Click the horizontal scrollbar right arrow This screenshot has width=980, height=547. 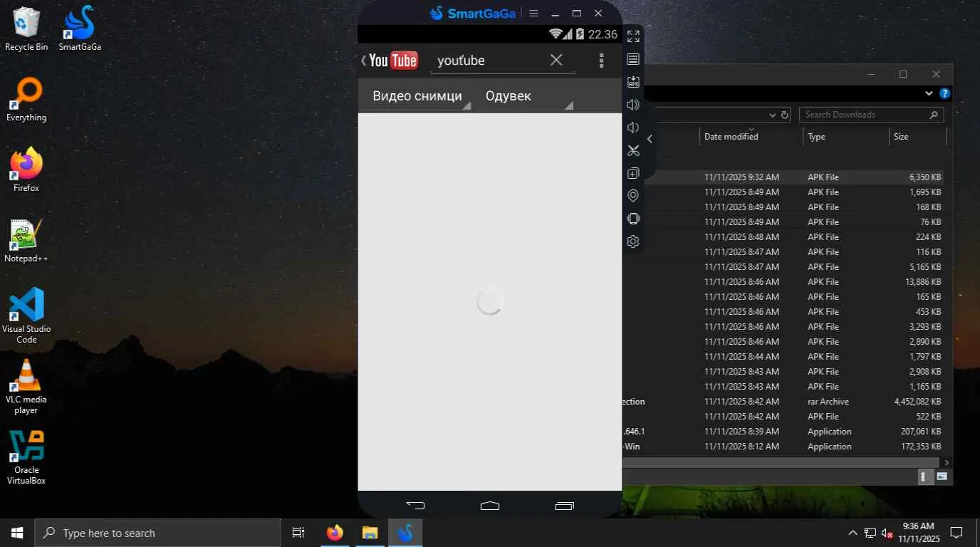pyautogui.click(x=947, y=462)
